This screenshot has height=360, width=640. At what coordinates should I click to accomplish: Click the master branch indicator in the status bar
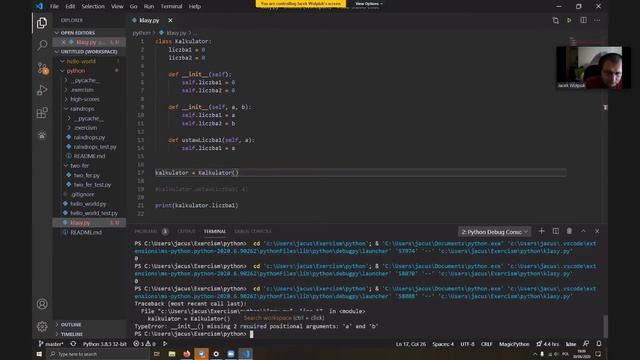51,344
